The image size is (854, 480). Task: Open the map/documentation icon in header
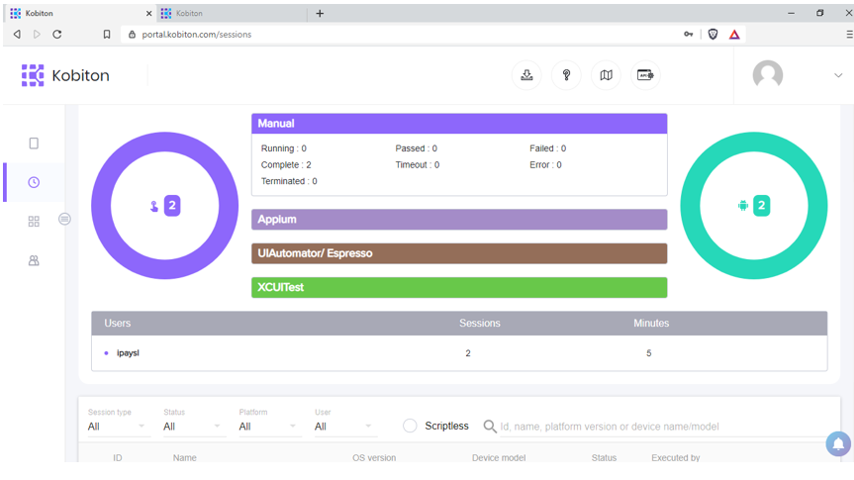[606, 75]
